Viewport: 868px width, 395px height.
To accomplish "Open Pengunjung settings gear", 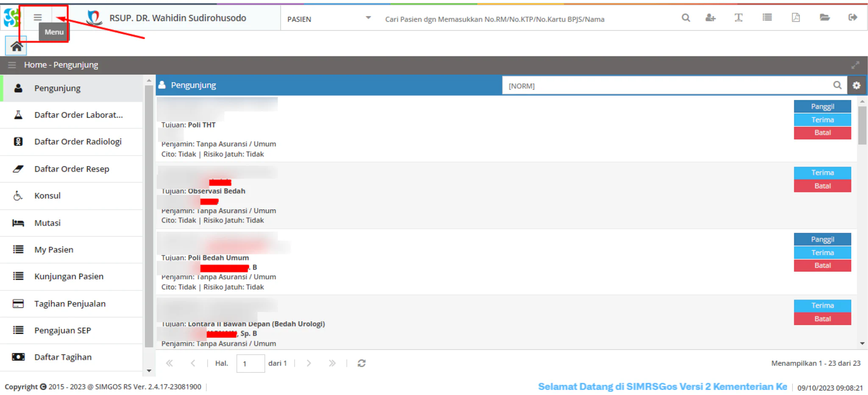I will pyautogui.click(x=857, y=86).
